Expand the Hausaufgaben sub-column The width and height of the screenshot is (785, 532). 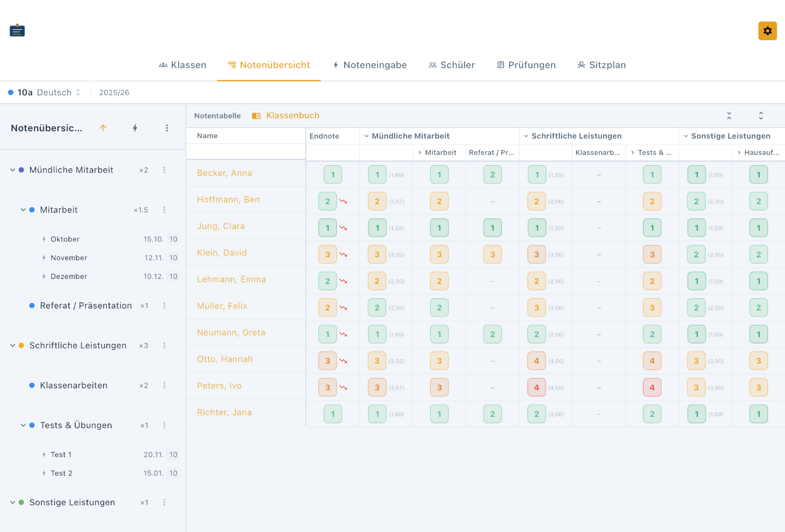coord(739,153)
